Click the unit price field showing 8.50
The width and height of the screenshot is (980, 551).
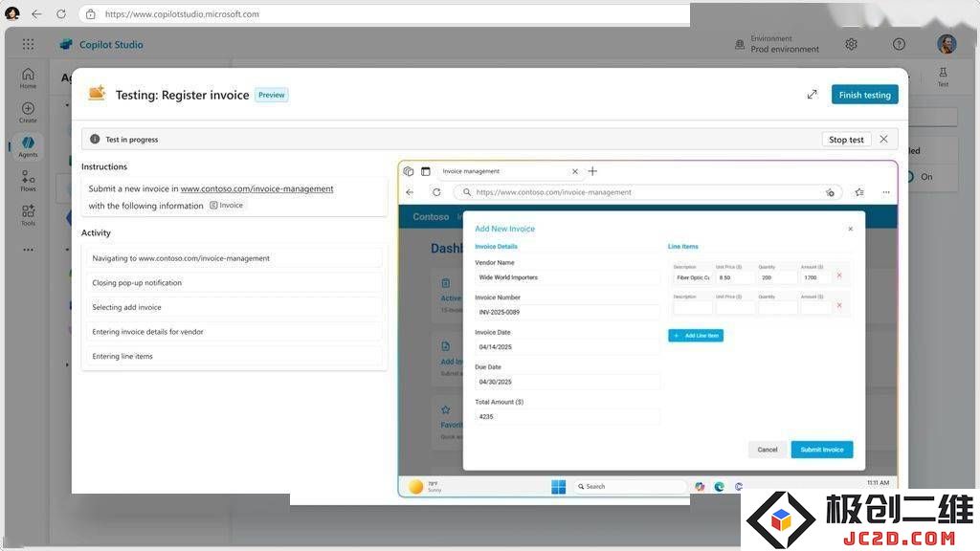[x=734, y=277]
